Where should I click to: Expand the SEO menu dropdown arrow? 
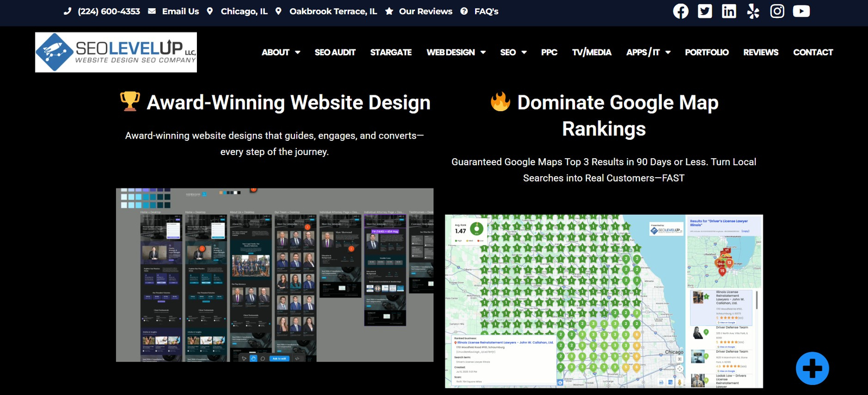(524, 53)
